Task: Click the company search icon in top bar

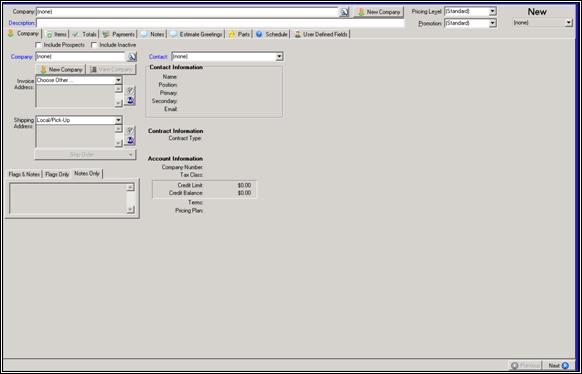Action: [344, 12]
